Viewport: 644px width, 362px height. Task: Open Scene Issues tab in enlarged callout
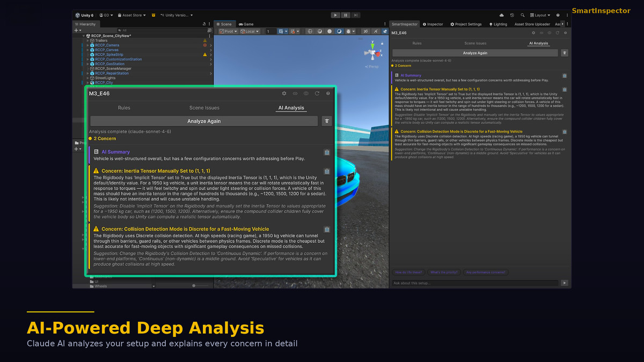(204, 108)
